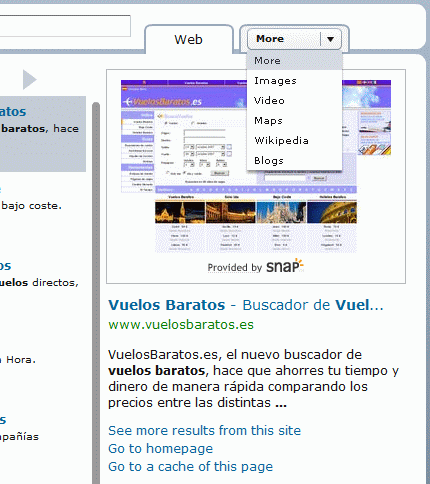Viewport: 430px width, 484px height.
Task: Select Blogs from the dropdown menu
Action: (294, 161)
